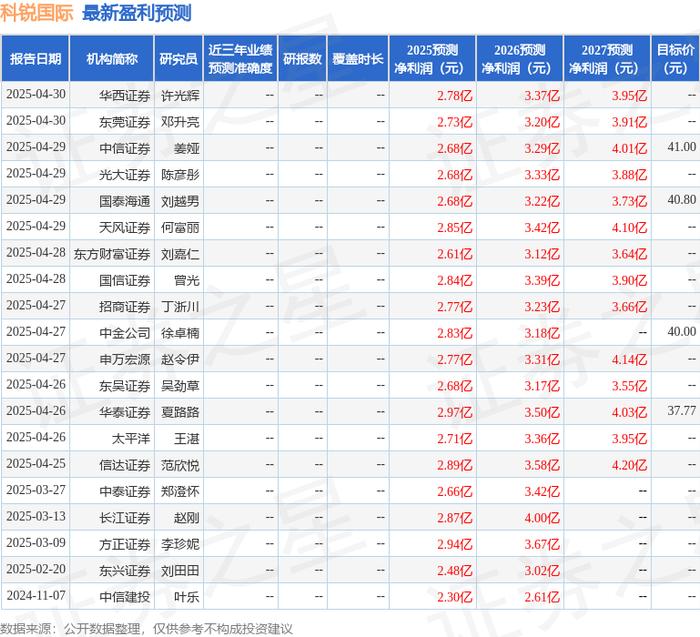Click 4.00亿 forecast in 长江证券 row
The height and width of the screenshot is (637, 700).
pyautogui.click(x=542, y=518)
